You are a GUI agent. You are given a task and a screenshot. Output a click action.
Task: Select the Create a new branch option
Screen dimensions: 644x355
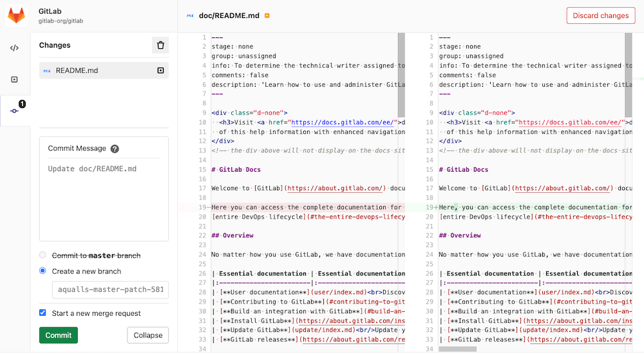(43, 271)
